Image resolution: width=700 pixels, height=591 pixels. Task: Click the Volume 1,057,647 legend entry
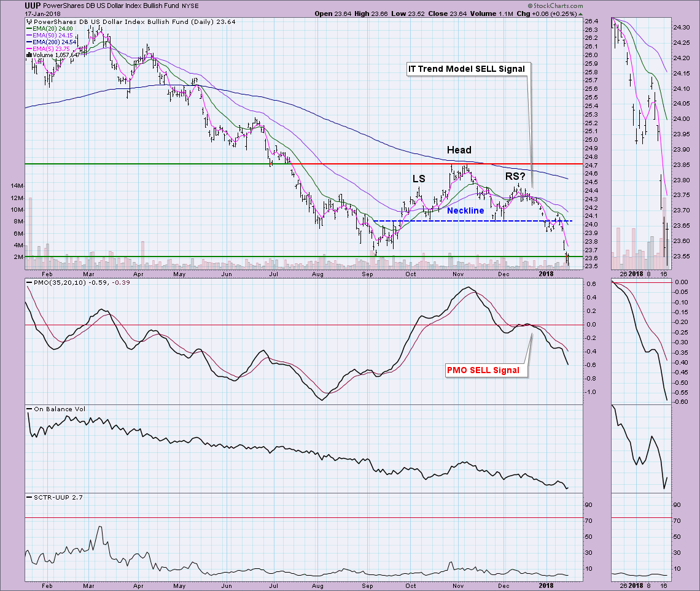pyautogui.click(x=53, y=55)
